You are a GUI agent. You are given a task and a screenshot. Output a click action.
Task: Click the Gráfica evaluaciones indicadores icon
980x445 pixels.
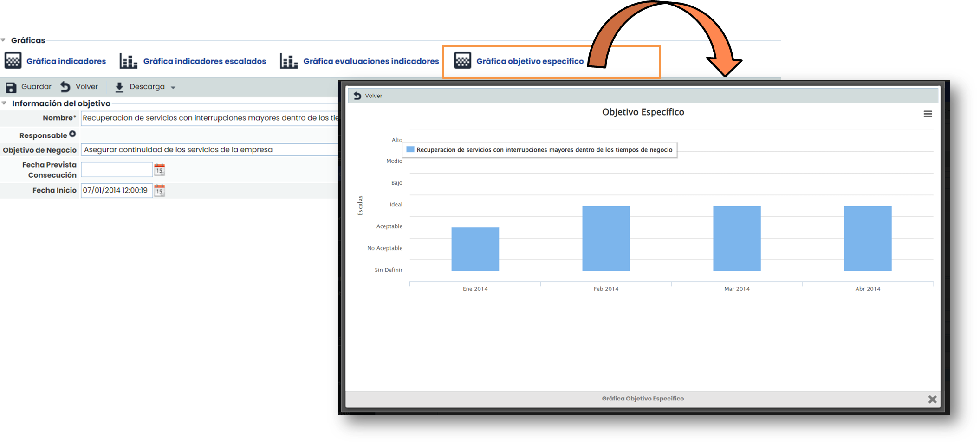pos(288,61)
